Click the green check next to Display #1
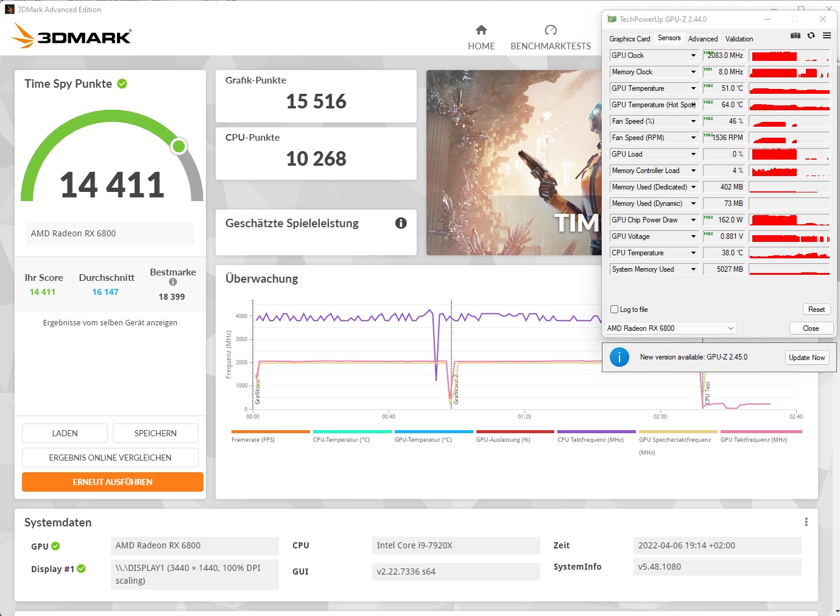Image resolution: width=840 pixels, height=616 pixels. (x=81, y=568)
